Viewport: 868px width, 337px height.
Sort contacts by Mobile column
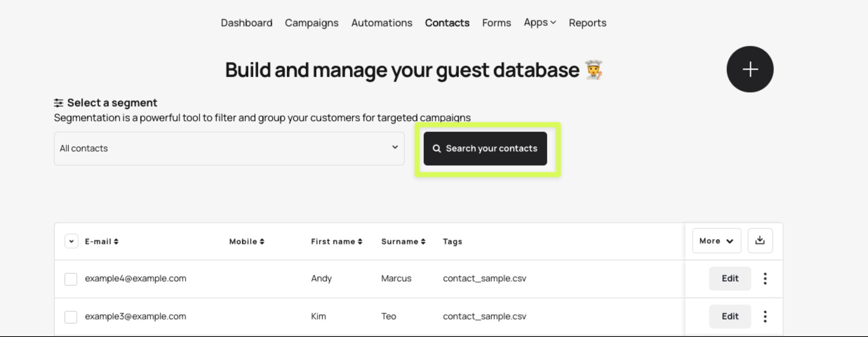coord(247,241)
